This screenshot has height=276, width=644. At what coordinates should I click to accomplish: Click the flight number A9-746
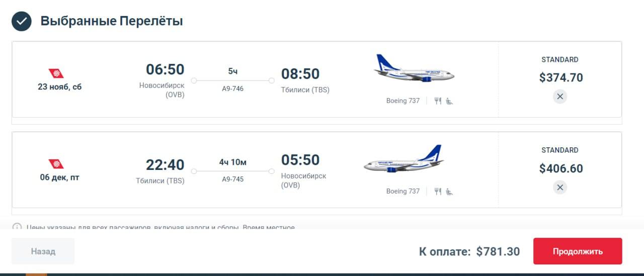(x=233, y=88)
